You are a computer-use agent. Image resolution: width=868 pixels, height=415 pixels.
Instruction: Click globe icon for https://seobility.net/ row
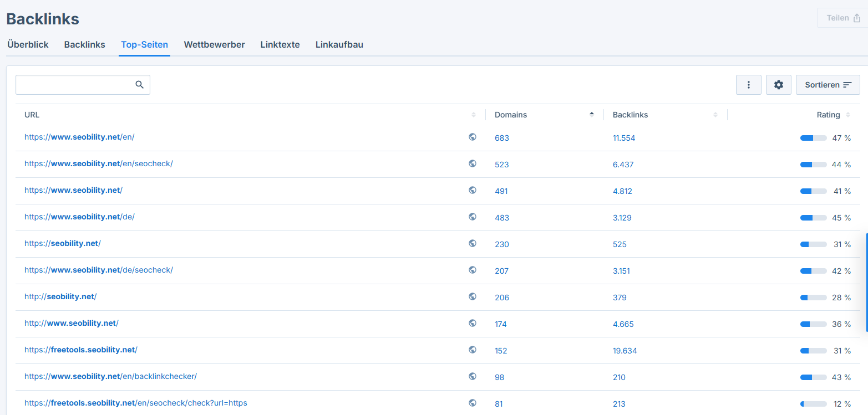pos(473,243)
